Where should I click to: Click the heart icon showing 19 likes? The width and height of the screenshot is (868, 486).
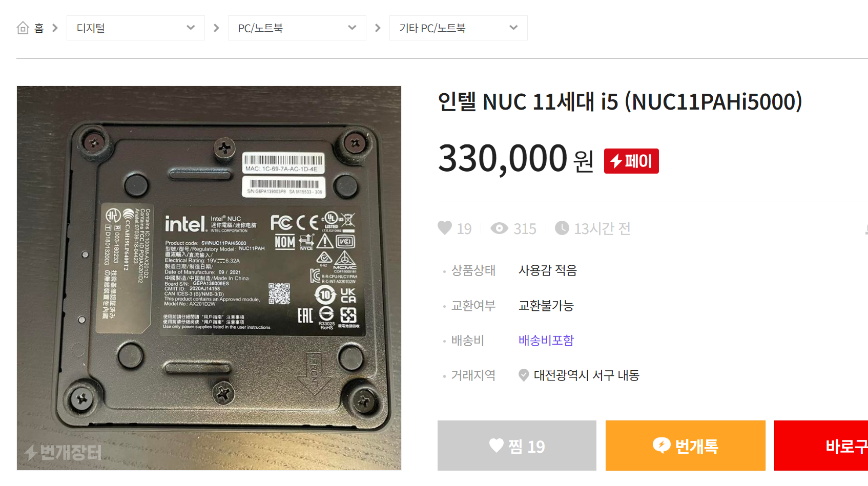pos(445,228)
